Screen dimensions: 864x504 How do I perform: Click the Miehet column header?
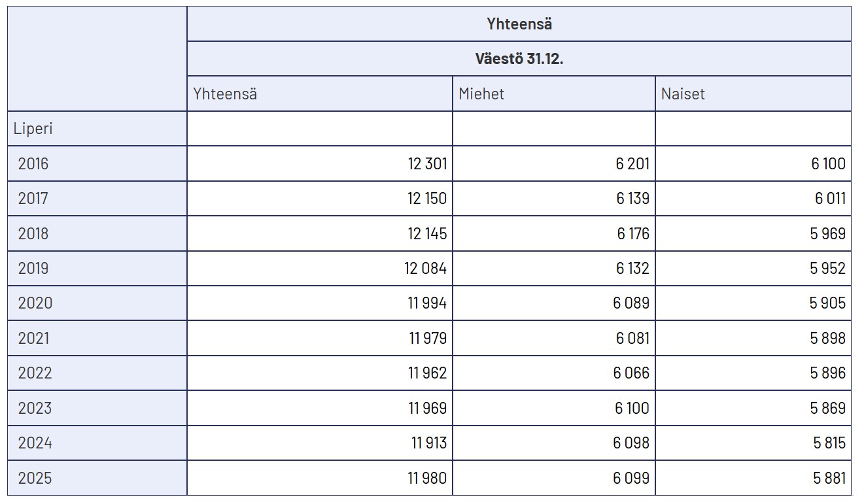pyautogui.click(x=481, y=93)
